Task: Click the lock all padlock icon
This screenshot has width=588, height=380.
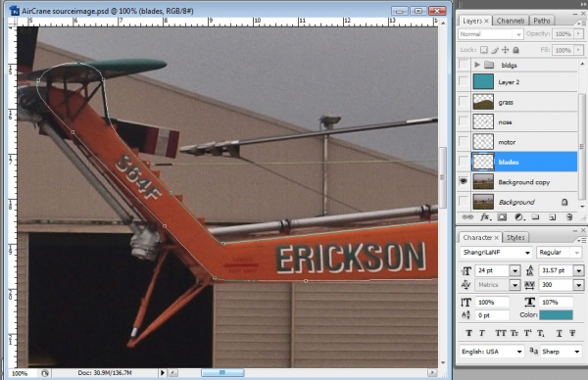Action: coord(516,50)
